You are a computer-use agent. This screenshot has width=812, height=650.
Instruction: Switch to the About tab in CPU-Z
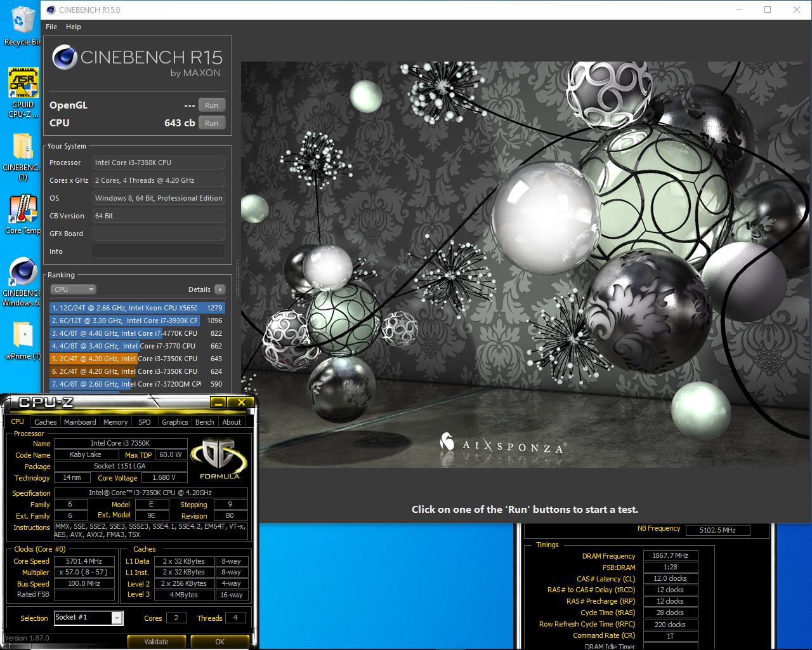pyautogui.click(x=232, y=422)
